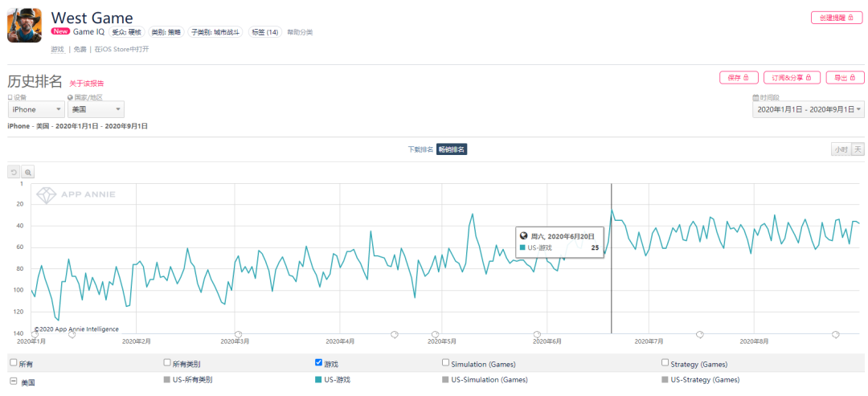This screenshot has width=868, height=396.
Task: Reset chart zoom with undo icon
Action: 14,172
